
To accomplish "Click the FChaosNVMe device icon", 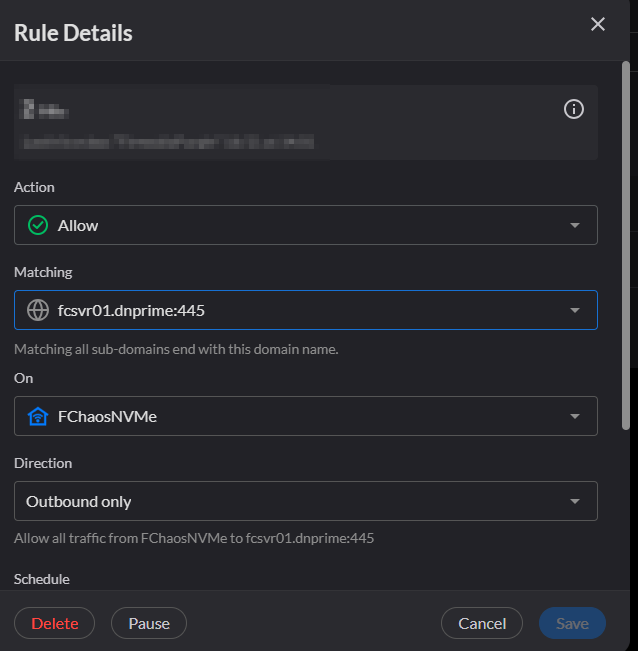I will pos(38,416).
